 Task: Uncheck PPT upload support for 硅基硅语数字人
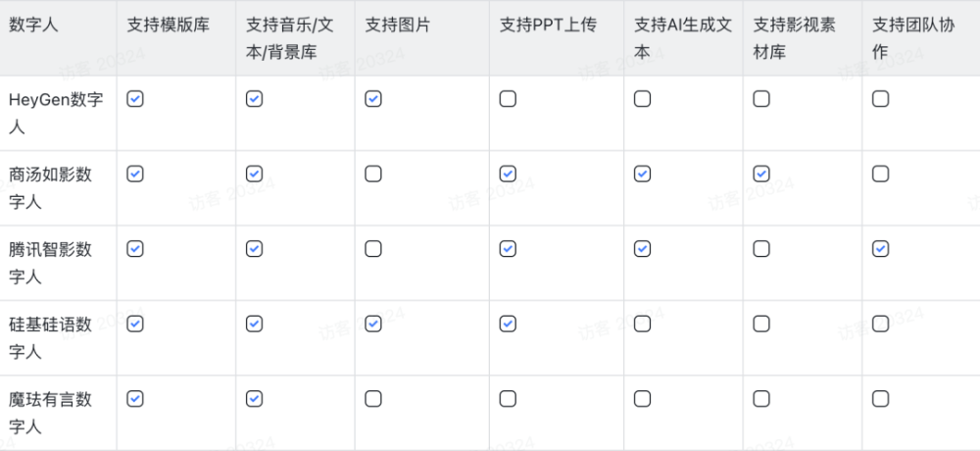(508, 324)
